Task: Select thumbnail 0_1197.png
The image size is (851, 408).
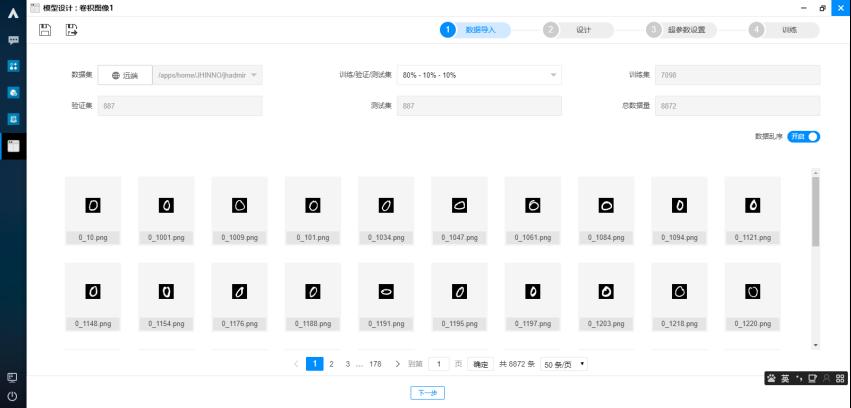Action: pos(532,297)
